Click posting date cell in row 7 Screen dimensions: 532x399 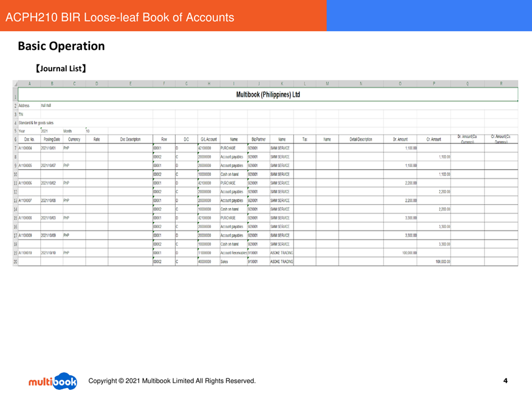tap(52, 148)
